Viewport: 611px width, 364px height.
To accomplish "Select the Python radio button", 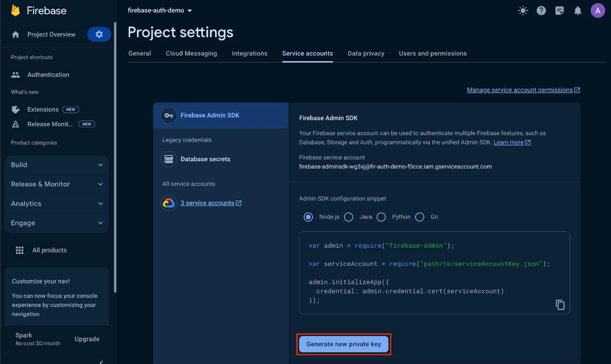I will [x=381, y=217].
